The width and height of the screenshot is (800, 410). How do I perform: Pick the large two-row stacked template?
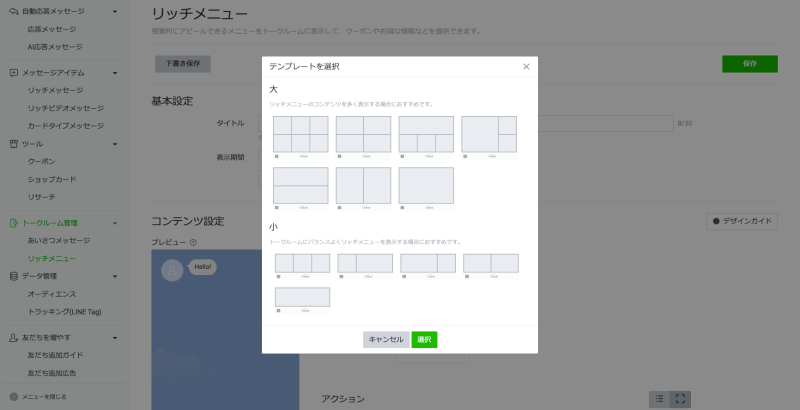(300, 185)
